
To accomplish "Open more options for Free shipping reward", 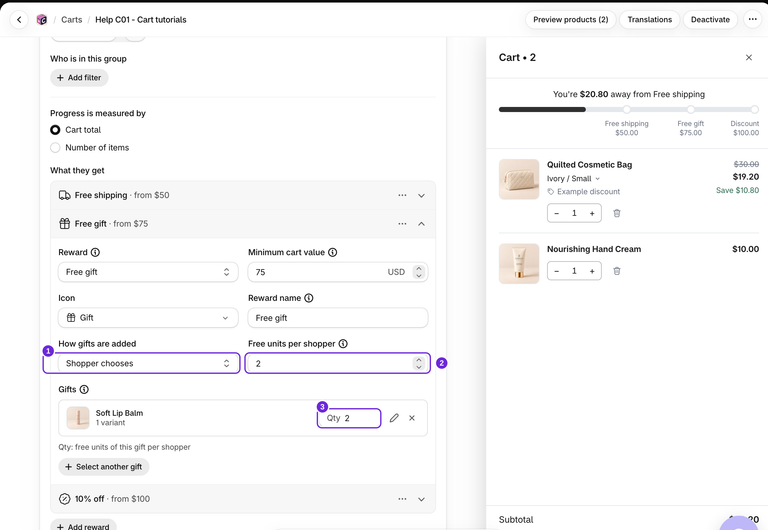I will (x=402, y=195).
